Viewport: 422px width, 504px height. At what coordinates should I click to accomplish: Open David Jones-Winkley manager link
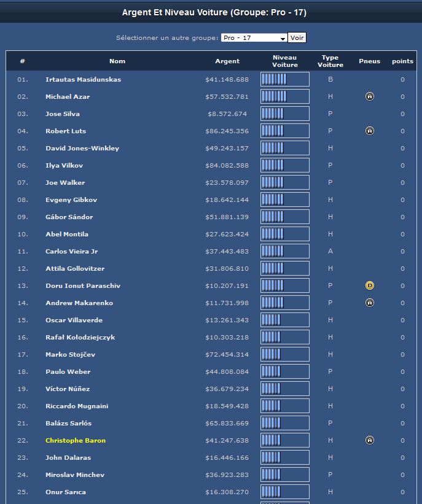[x=82, y=148]
